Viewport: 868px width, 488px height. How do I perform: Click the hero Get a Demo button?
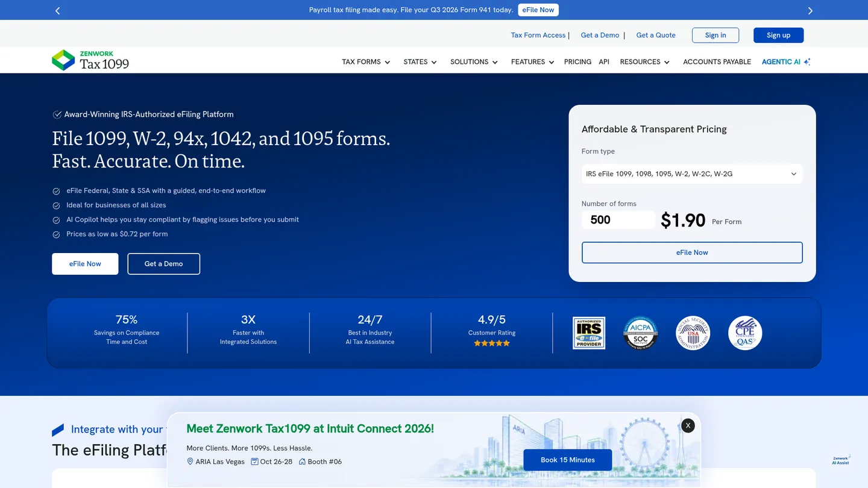[163, 264]
